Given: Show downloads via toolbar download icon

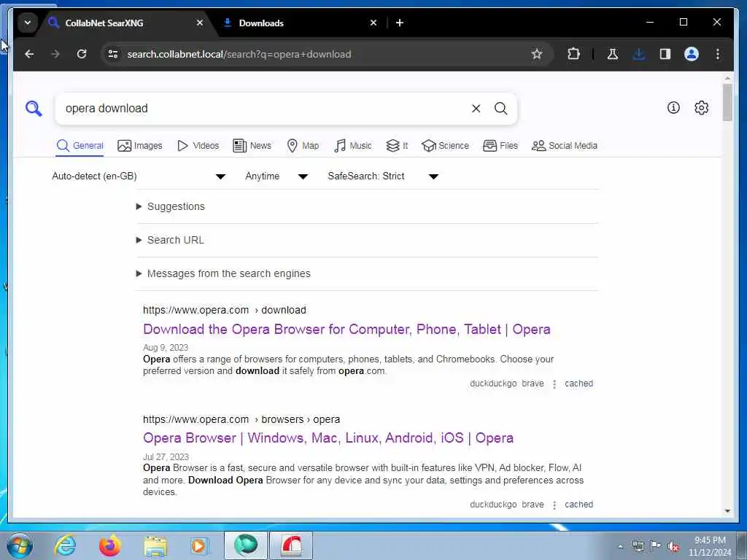Looking at the screenshot, I should (639, 54).
